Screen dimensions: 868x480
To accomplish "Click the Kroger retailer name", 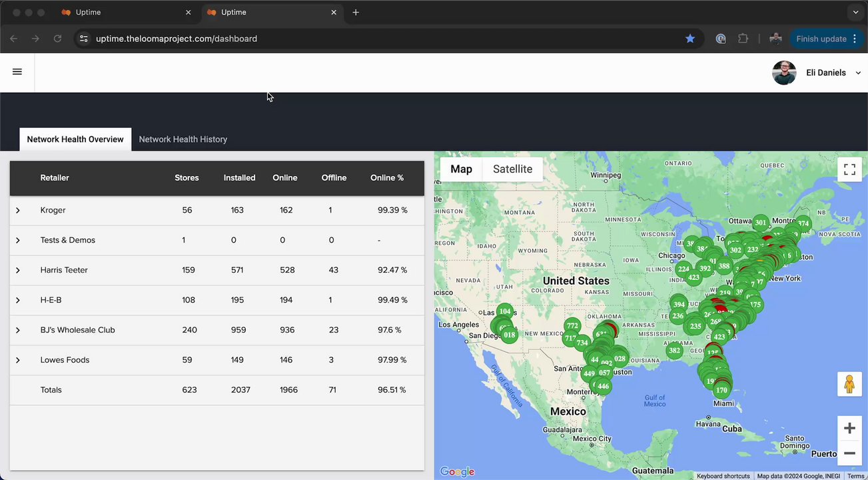I will [x=53, y=210].
